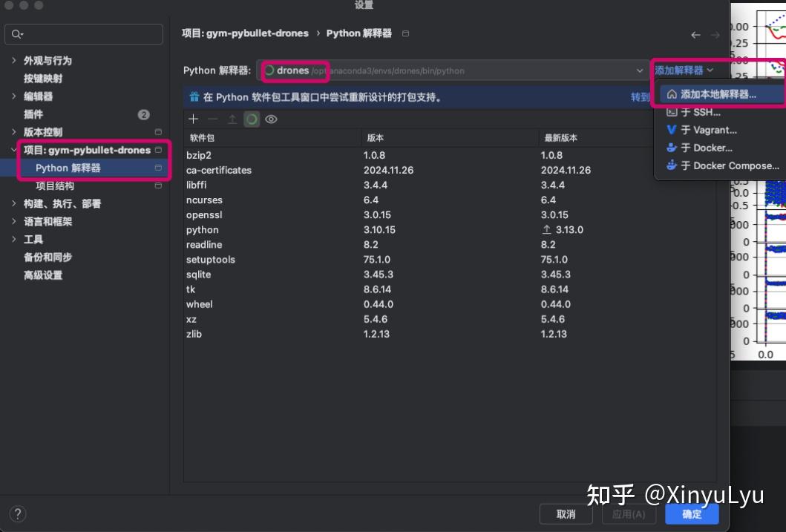Click the 确定 button to confirm
The image size is (786, 532).
tap(691, 513)
